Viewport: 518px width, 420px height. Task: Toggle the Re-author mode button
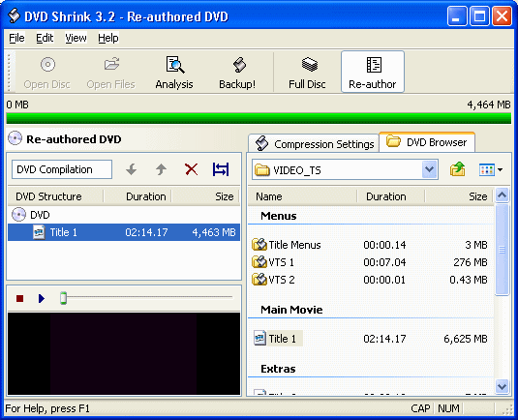tap(373, 72)
